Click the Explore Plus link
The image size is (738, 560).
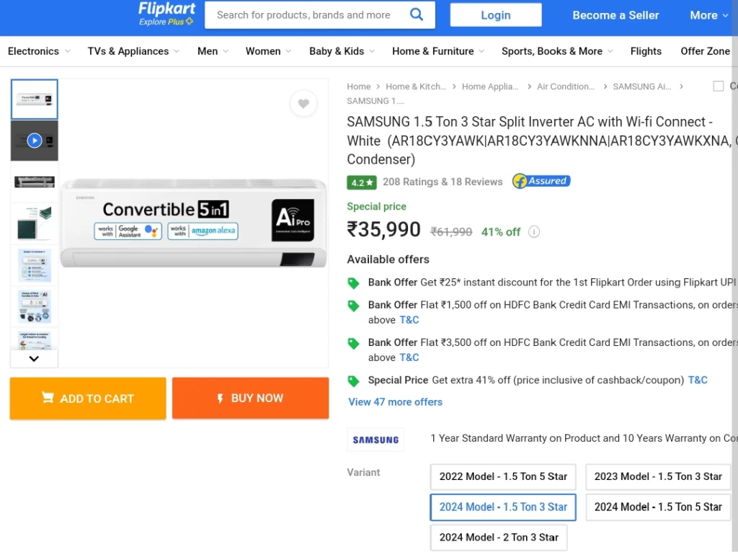[x=166, y=22]
